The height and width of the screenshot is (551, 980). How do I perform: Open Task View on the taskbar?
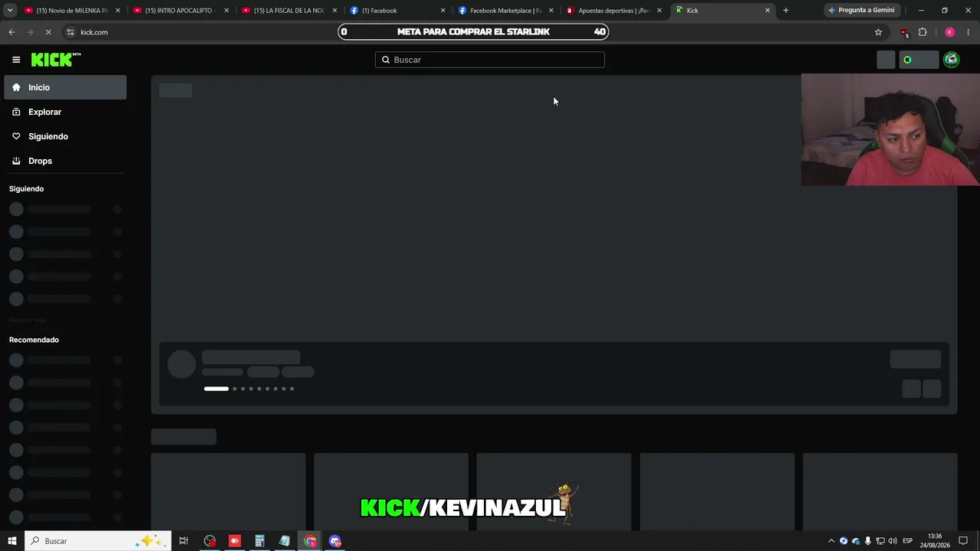[184, 541]
